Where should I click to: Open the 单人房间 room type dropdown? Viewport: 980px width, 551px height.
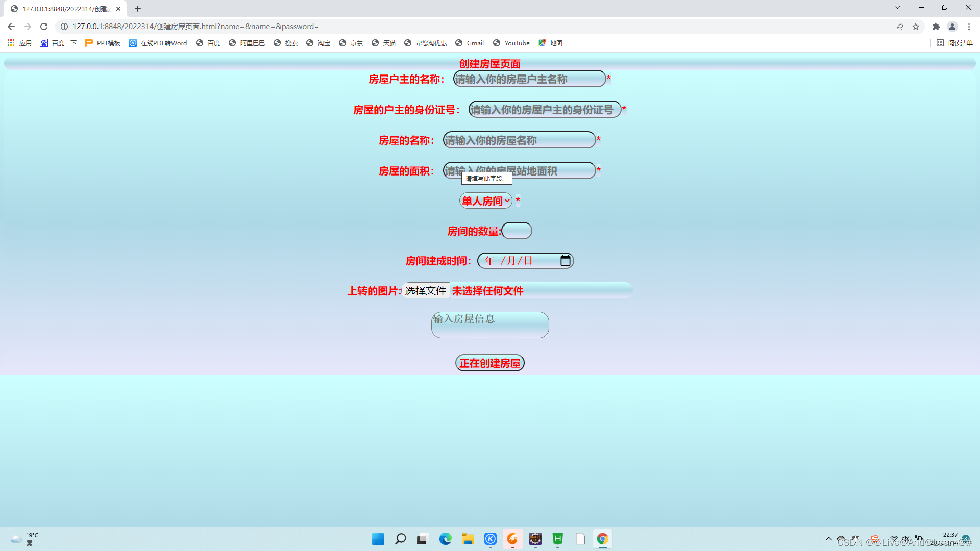tap(485, 201)
